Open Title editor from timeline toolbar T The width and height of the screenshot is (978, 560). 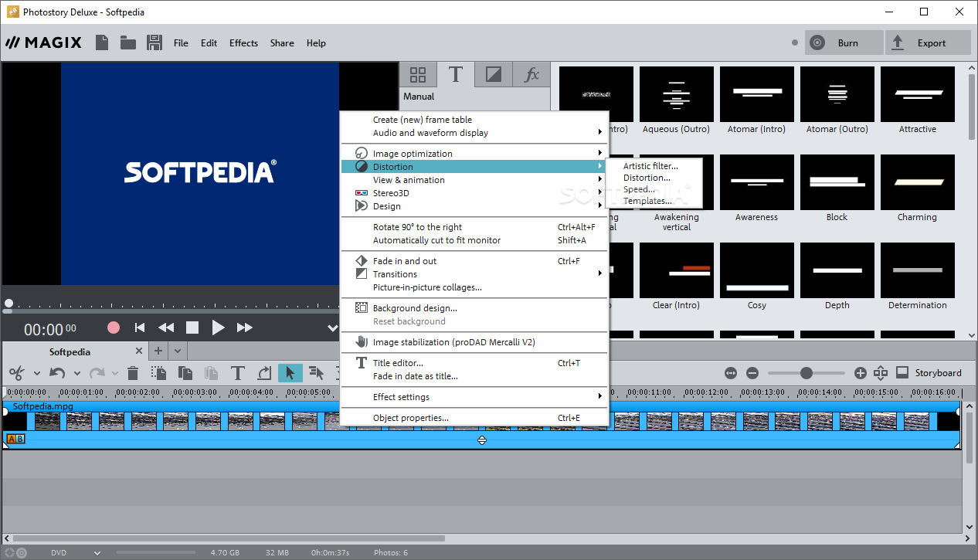pos(238,373)
